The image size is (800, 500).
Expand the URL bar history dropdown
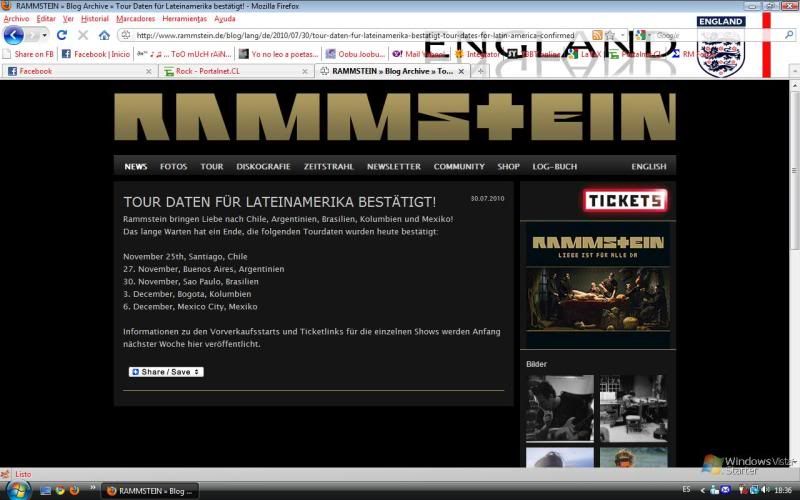click(622, 35)
